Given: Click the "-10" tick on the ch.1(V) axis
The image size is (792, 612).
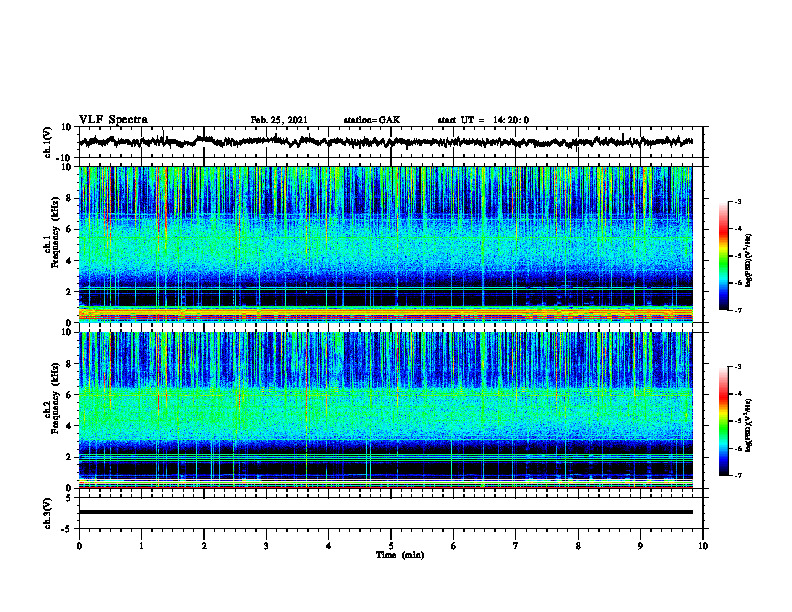Looking at the screenshot, I should 65,159.
